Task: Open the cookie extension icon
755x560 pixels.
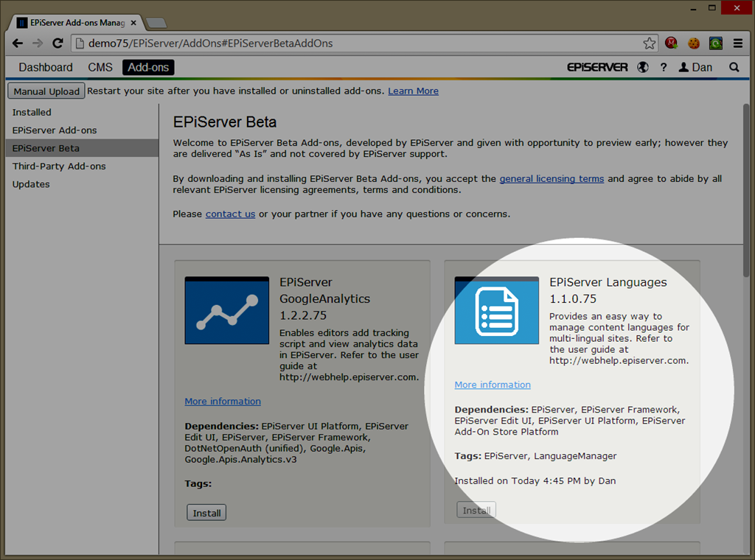Action: point(694,43)
